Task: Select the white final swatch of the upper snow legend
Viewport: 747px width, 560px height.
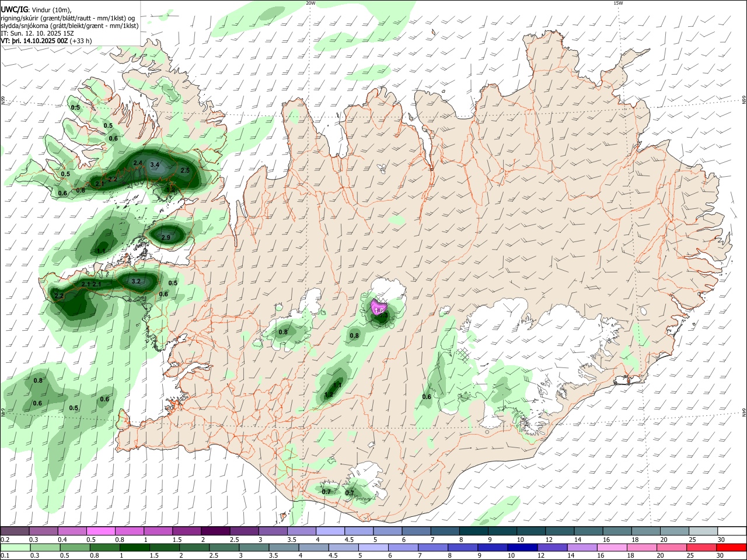Action: point(732,531)
